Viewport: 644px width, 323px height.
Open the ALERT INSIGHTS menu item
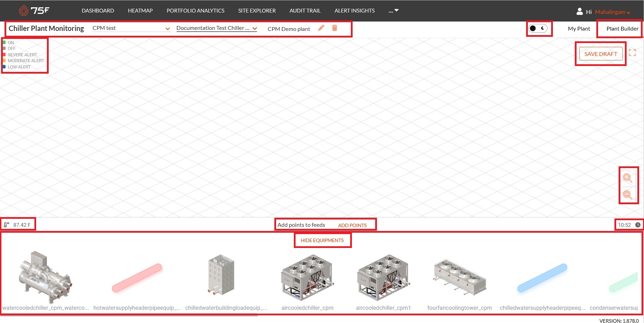point(354,11)
